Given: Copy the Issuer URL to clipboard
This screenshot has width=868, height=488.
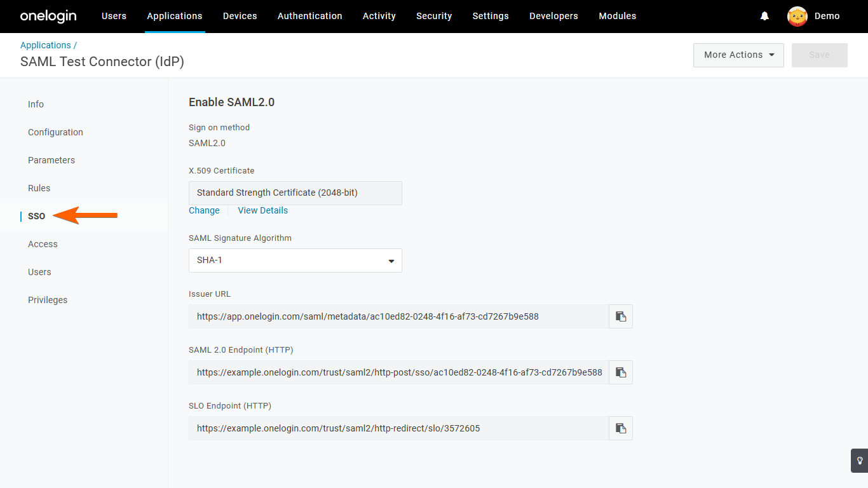Looking at the screenshot, I should pyautogui.click(x=621, y=316).
